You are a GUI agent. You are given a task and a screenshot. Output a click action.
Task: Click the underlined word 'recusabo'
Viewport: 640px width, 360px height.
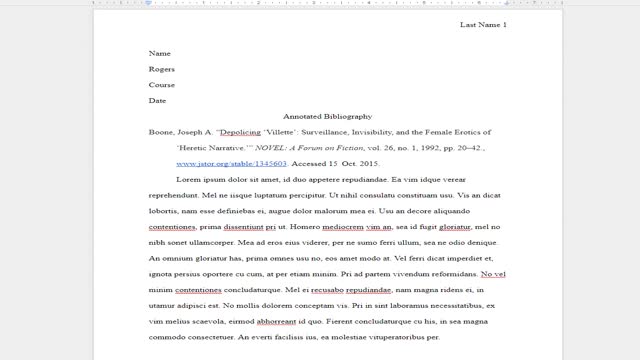pos(327,290)
